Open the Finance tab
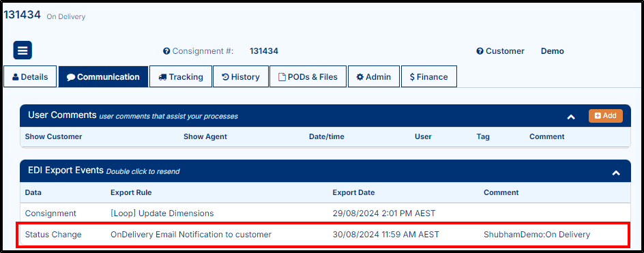The width and height of the screenshot is (644, 253). [x=429, y=77]
